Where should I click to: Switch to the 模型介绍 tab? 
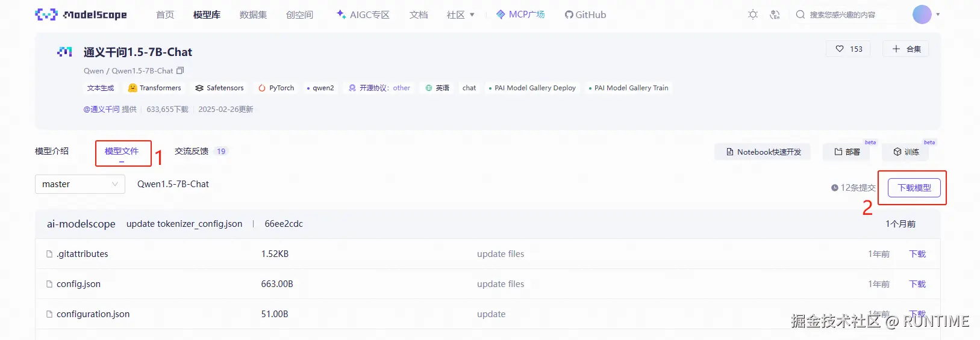point(52,151)
